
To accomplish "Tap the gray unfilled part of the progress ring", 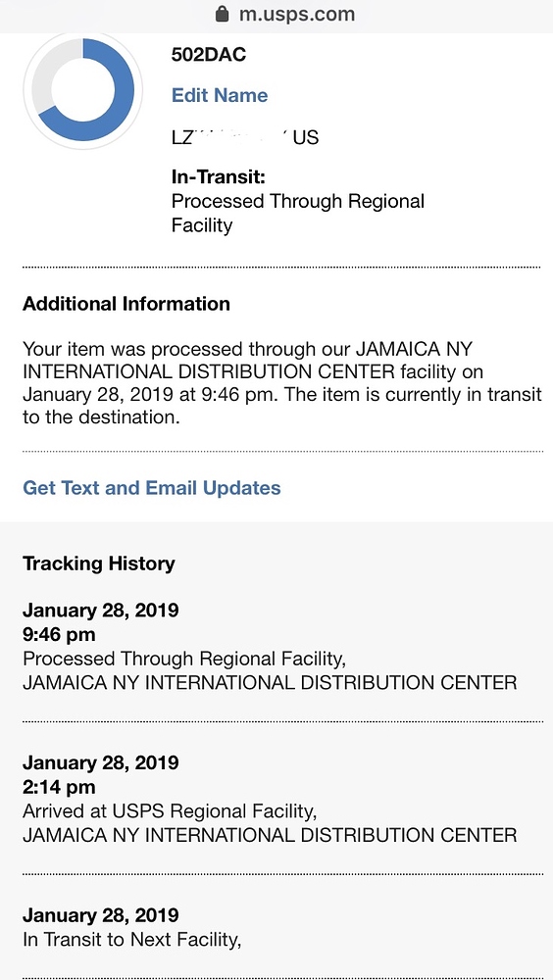I will click(x=49, y=70).
